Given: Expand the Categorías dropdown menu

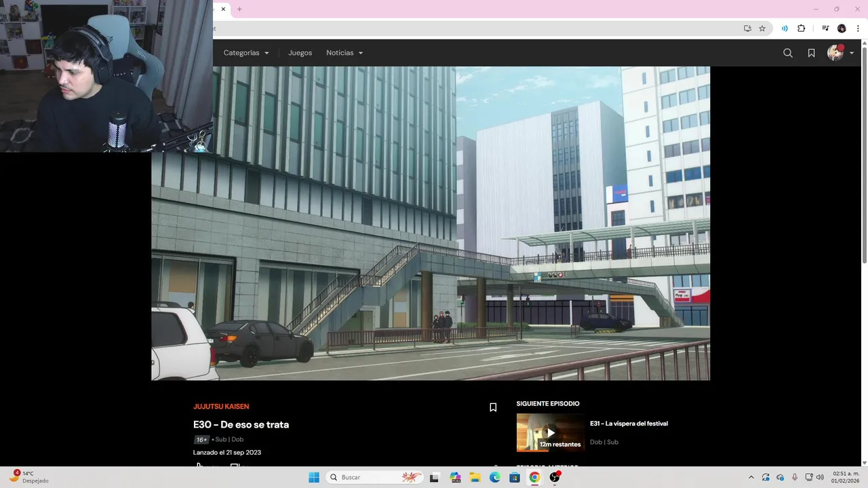Looking at the screenshot, I should click(x=246, y=53).
